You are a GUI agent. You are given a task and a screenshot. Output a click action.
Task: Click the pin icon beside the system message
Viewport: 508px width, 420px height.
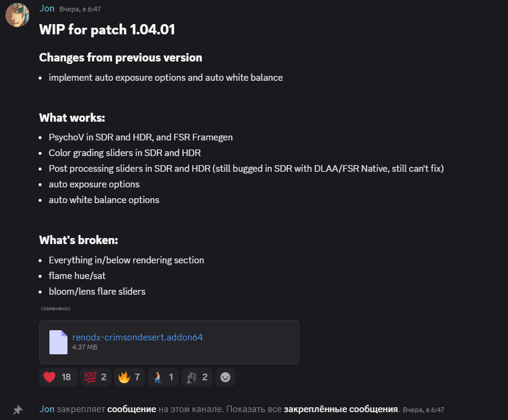coord(18,410)
